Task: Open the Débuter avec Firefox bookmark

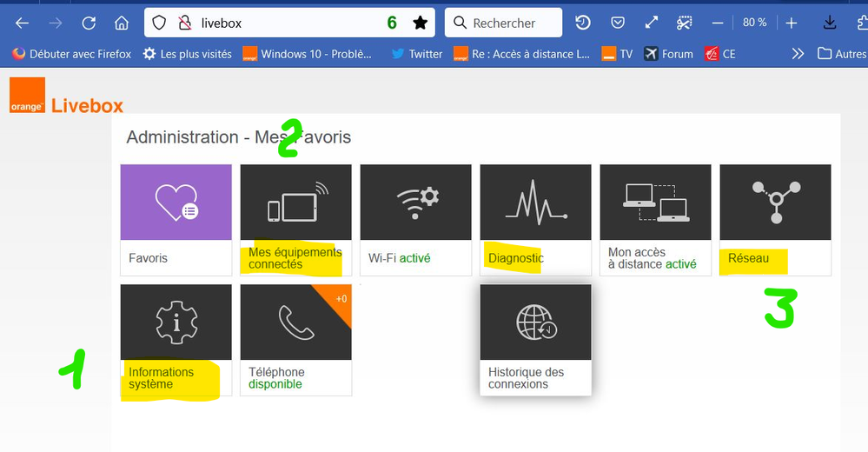Action: coord(71,54)
